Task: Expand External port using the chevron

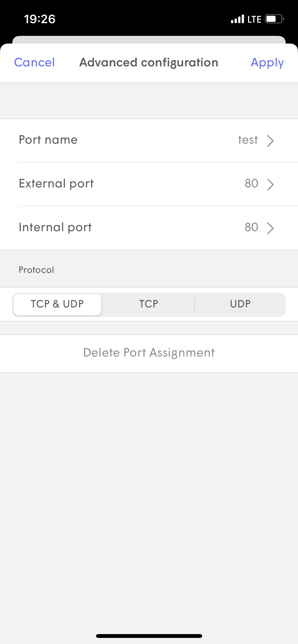Action: 270,184
